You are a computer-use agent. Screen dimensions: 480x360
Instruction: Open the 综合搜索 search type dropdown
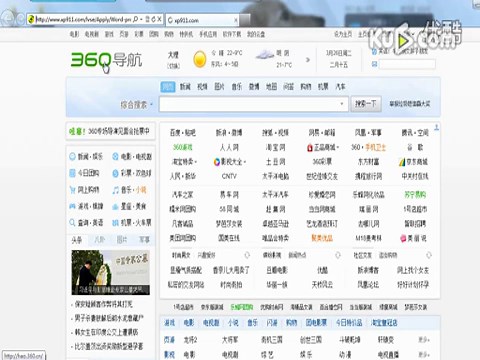(136, 105)
